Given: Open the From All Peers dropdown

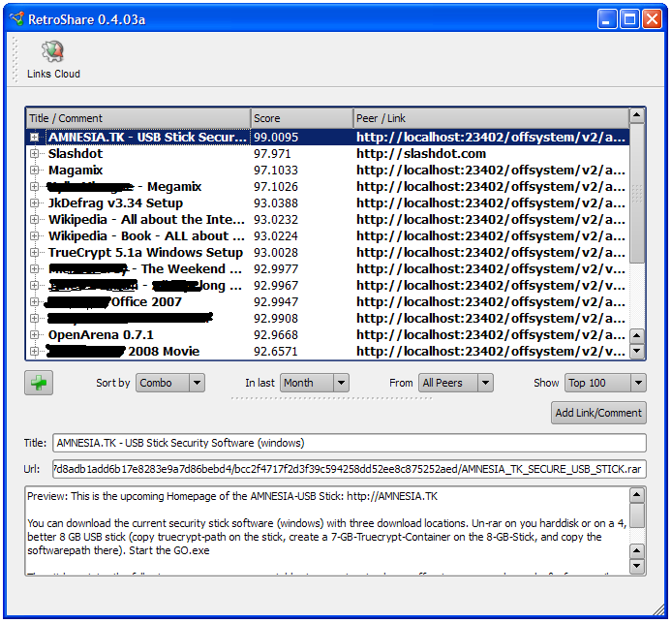Looking at the screenshot, I should click(x=455, y=383).
